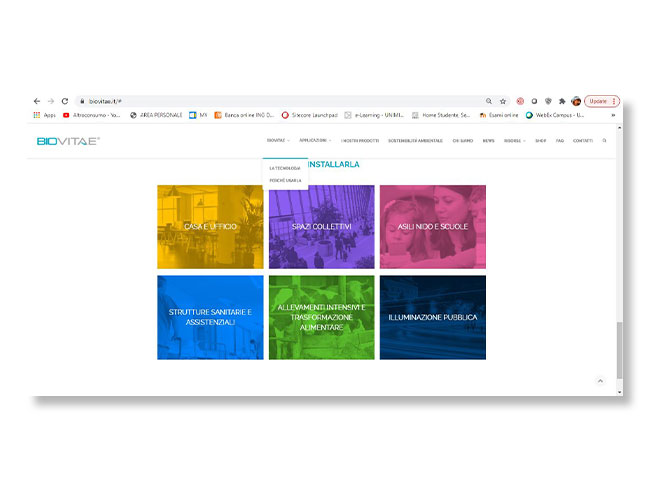Open the Illuminazione Pubblica tile

pyautogui.click(x=433, y=317)
